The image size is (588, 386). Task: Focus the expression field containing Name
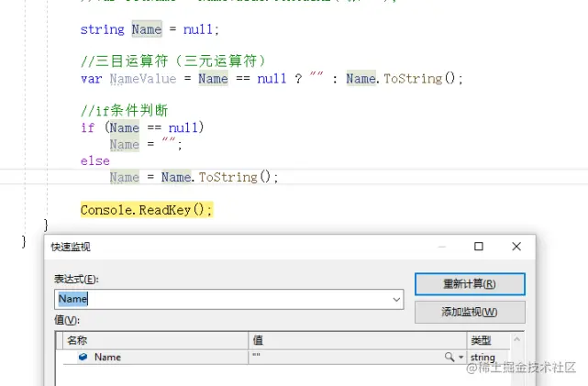tap(228, 299)
